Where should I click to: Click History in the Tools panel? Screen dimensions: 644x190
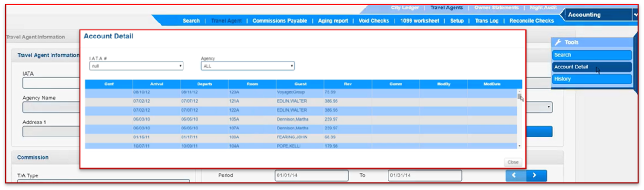click(592, 79)
